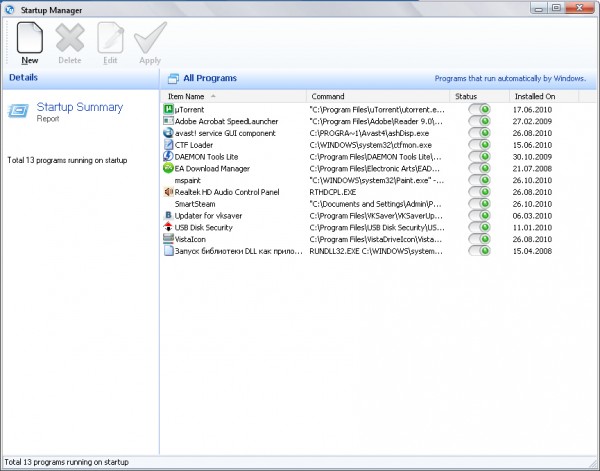Toggle mspaint startup status switch
This screenshot has height=471, width=600.
click(x=479, y=180)
